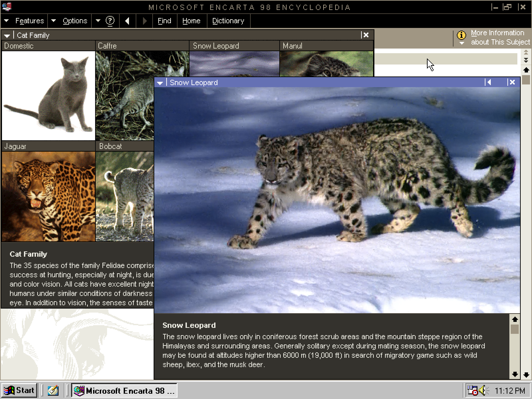Click the Help question mark icon
Viewport: 532px width, 399px height.
110,21
